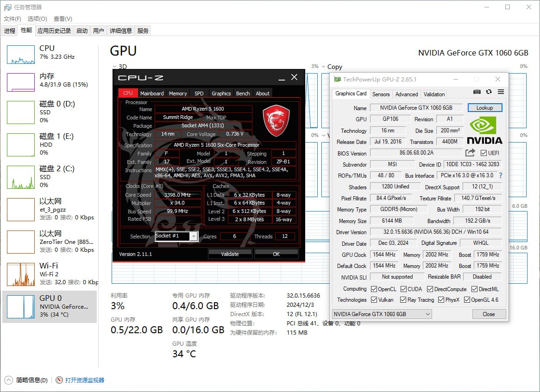Switch to the SPD tab in CPU-Z

click(199, 93)
